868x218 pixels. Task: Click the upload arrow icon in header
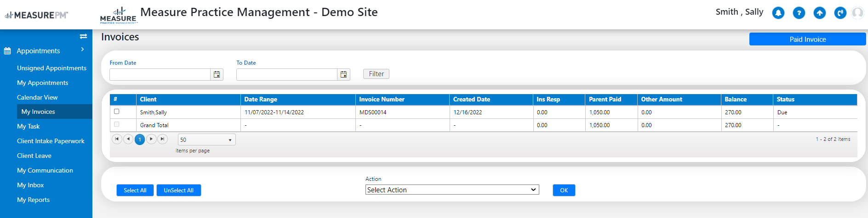(x=820, y=13)
